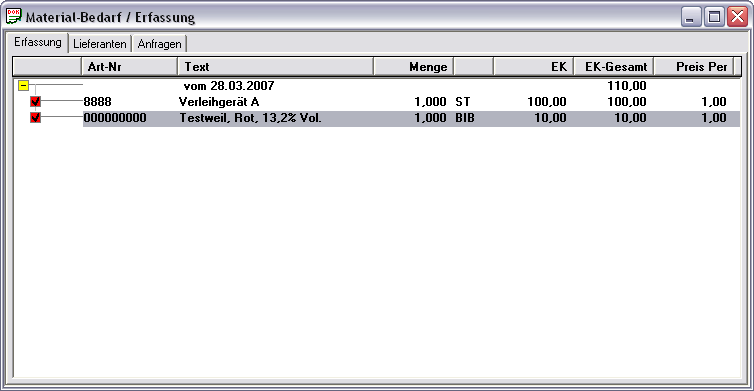This screenshot has height=391, width=754.
Task: Select the Verleihgerät A row
Action: pos(411,101)
